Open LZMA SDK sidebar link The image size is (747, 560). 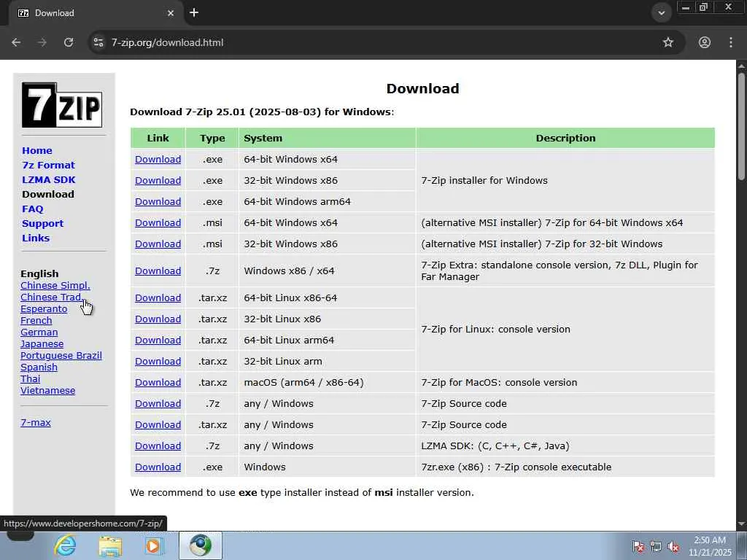(x=49, y=179)
